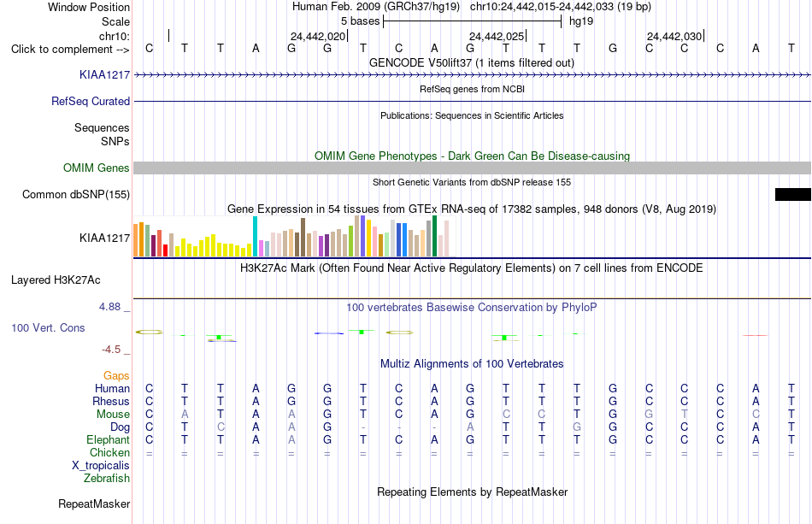Open GENCODE V50lift37 track title
This screenshot has width=812, height=524.
[472, 63]
